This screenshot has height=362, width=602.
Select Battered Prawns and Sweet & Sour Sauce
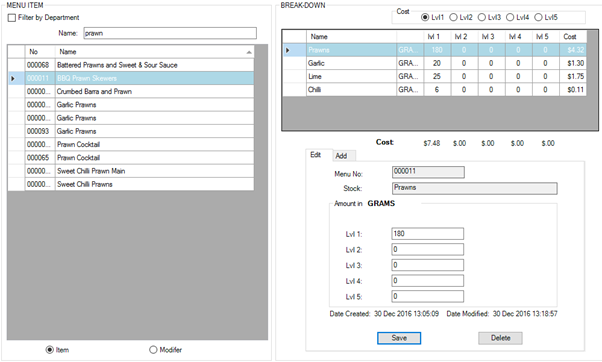coord(131,65)
